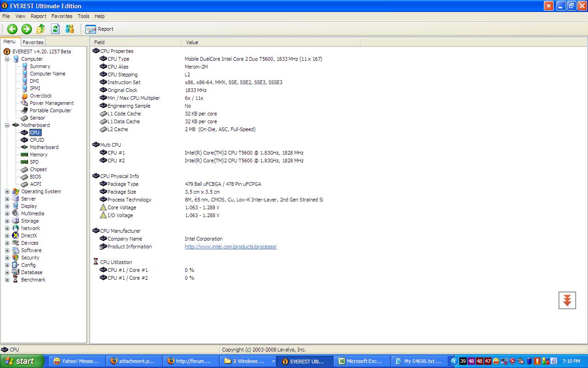Select the Sensor icon in tree
The image size is (588, 368).
[x=25, y=118]
